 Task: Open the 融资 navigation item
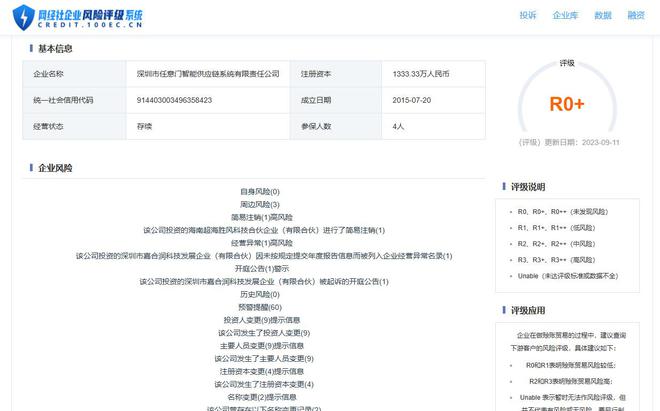coord(636,15)
